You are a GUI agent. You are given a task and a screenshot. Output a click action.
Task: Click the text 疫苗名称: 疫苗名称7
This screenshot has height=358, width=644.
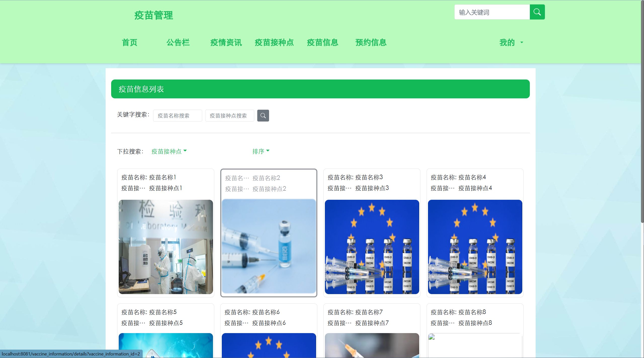(355, 312)
